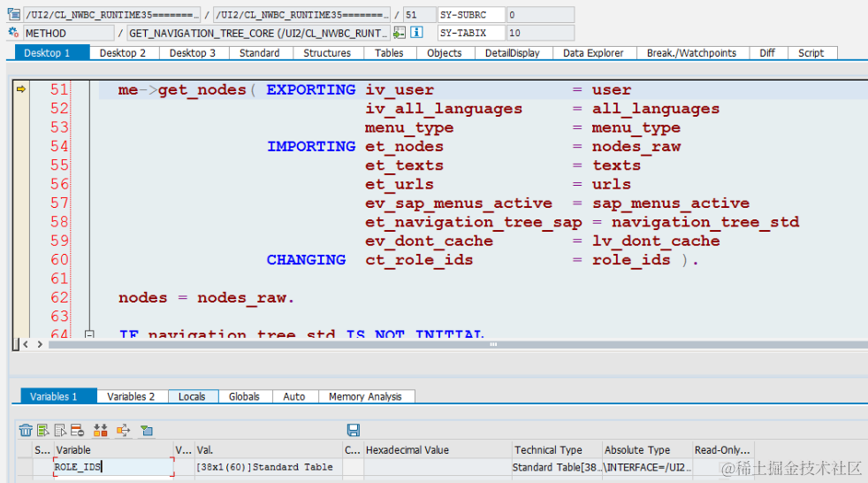Click the Val. column header
The width and height of the screenshot is (868, 483).
(269, 449)
